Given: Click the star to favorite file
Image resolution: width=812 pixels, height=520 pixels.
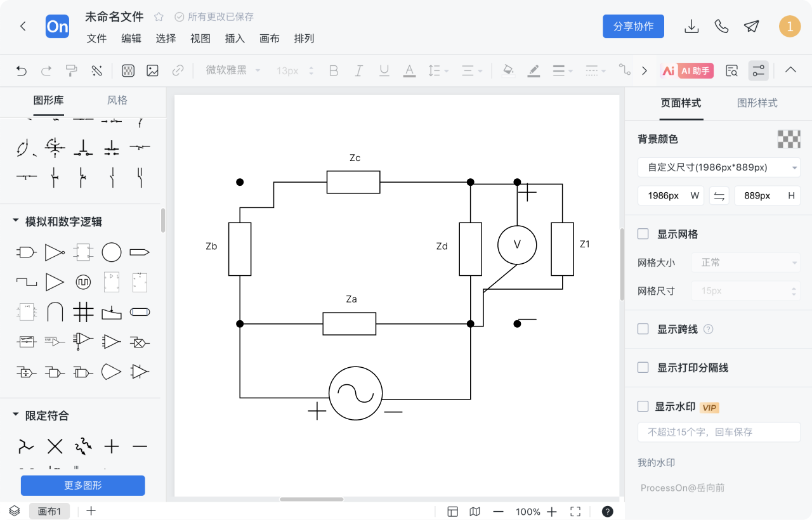Looking at the screenshot, I should (159, 17).
